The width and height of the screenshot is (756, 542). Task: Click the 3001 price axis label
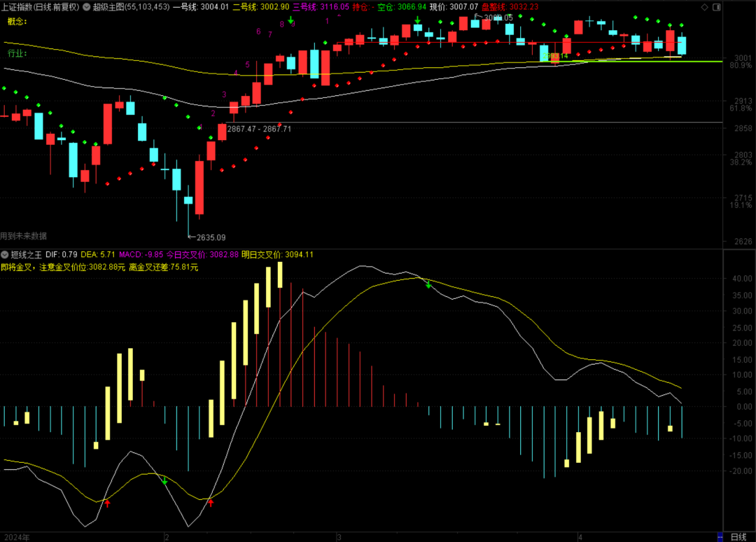[x=743, y=58]
